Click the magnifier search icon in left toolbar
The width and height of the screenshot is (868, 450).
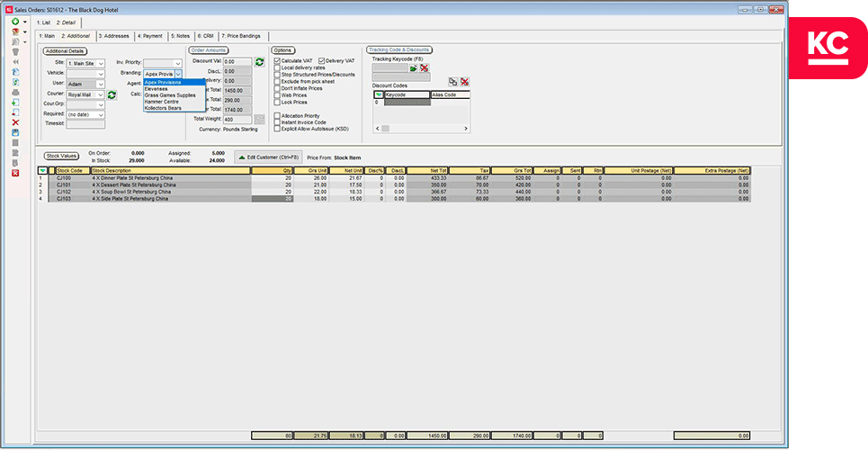pyautogui.click(x=15, y=41)
